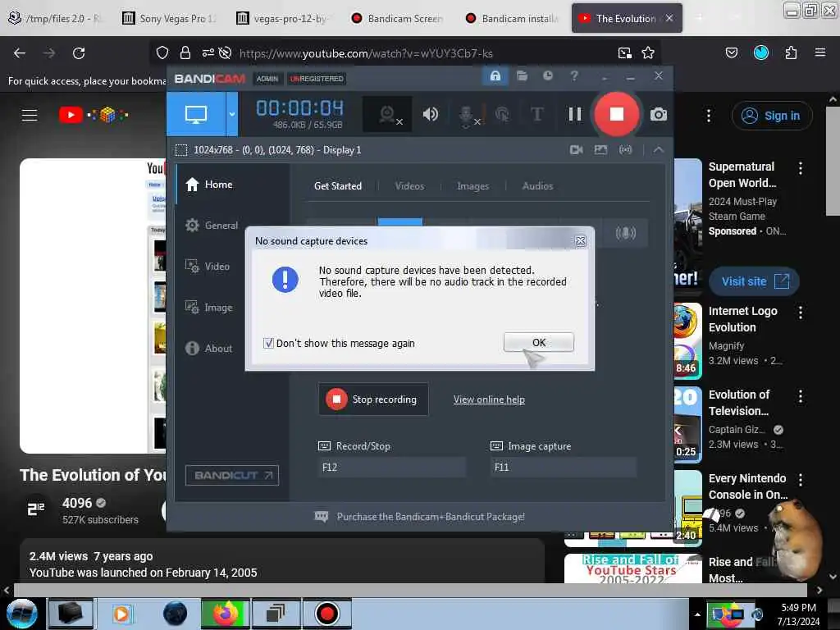The width and height of the screenshot is (840, 630).
Task: Click the Stop recording button
Action: 373,399
